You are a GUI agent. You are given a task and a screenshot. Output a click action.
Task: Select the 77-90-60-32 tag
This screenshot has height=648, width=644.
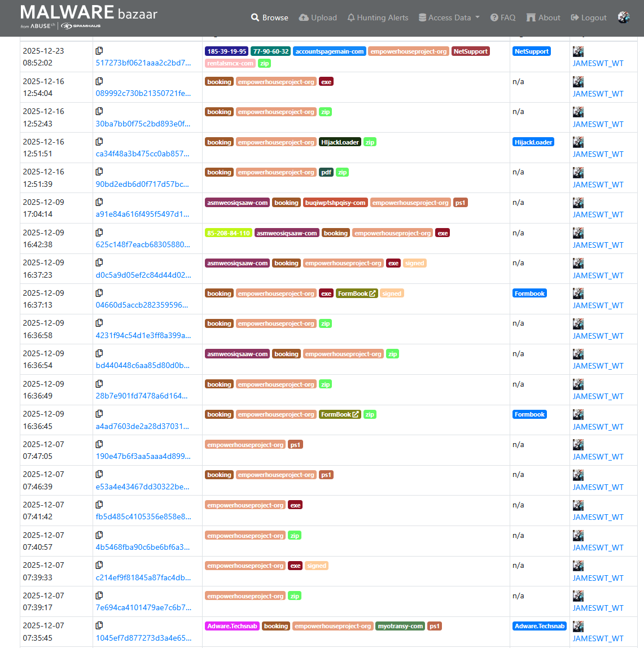[x=271, y=51]
